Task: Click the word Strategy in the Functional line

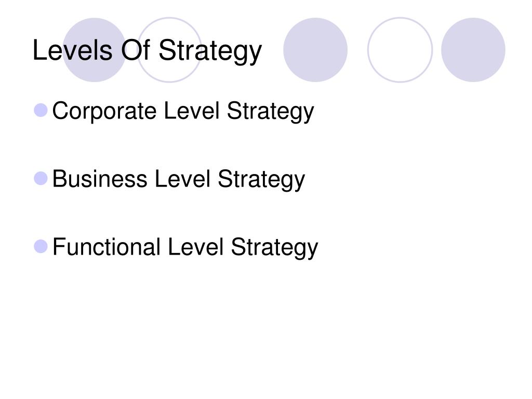Action: (x=274, y=247)
